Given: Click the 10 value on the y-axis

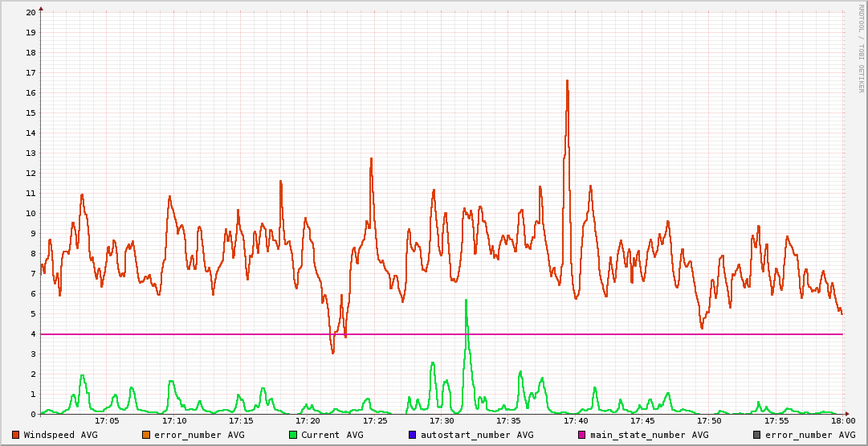Looking at the screenshot, I should (x=31, y=214).
